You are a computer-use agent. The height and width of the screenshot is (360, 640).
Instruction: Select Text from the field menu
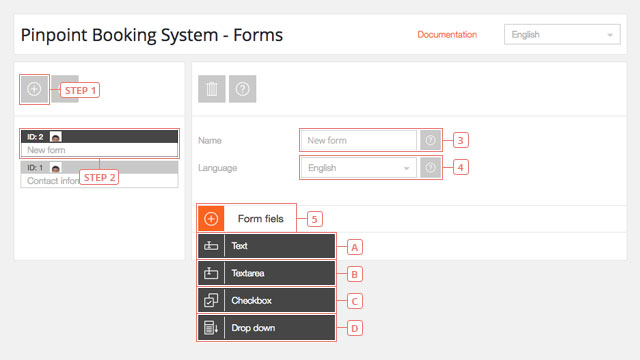coord(267,246)
